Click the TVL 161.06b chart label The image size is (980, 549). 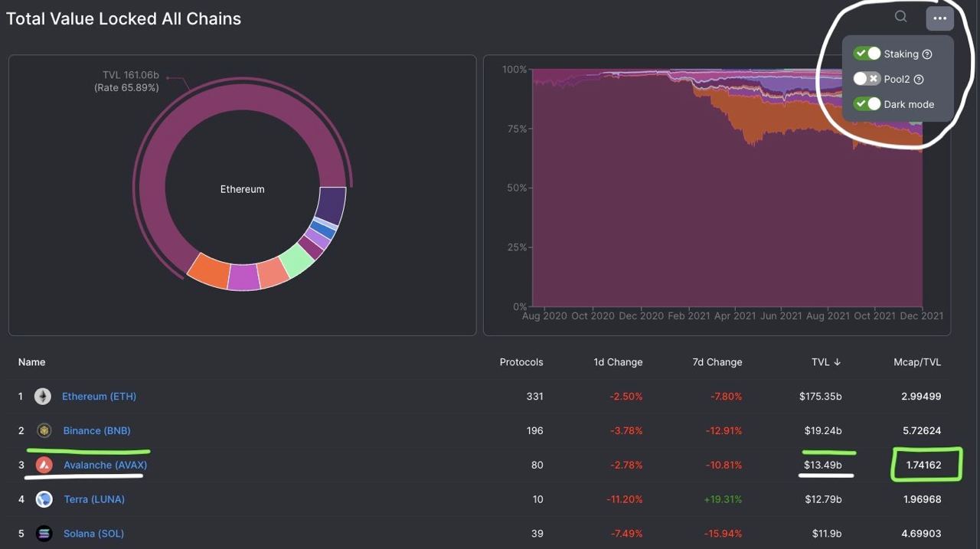click(x=131, y=75)
